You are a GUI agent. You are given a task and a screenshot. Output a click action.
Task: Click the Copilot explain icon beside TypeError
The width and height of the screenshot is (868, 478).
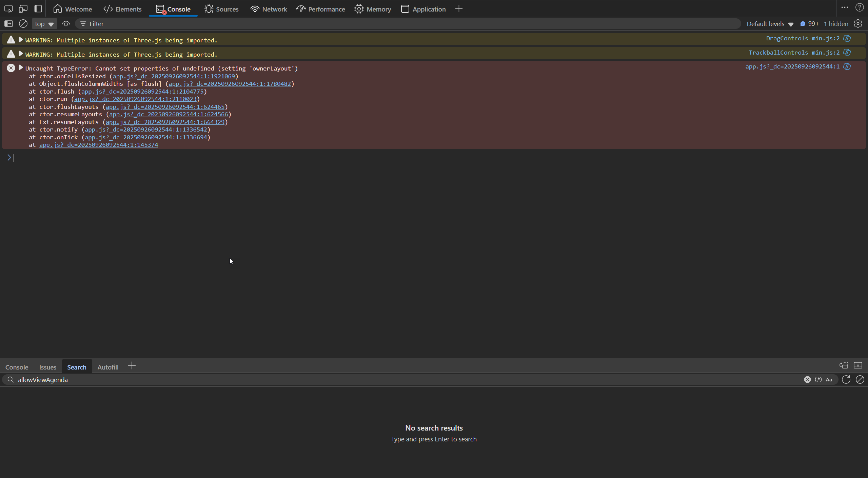[847, 66]
